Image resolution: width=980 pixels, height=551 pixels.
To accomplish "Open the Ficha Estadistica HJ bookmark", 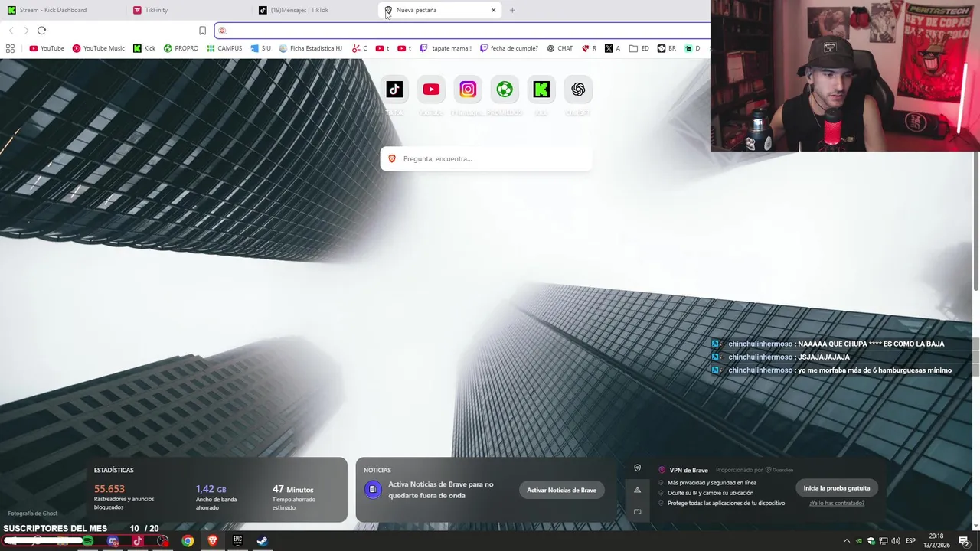I will pos(311,48).
